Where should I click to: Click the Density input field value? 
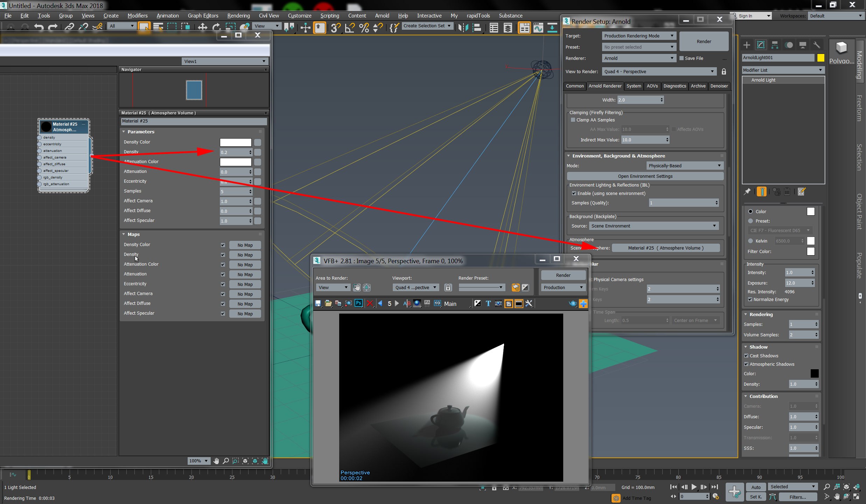click(234, 152)
